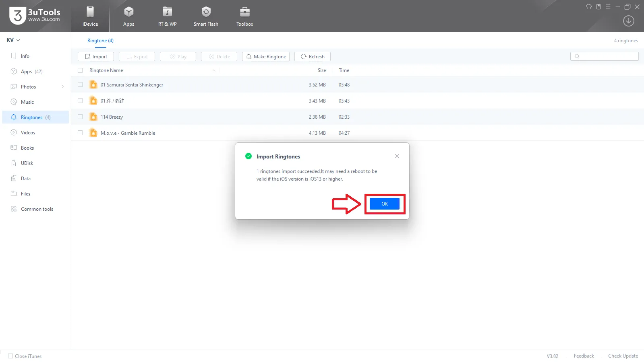Screen dimensions: 644x362
Task: Check the 114 Breezy checkbox
Action: point(80,117)
